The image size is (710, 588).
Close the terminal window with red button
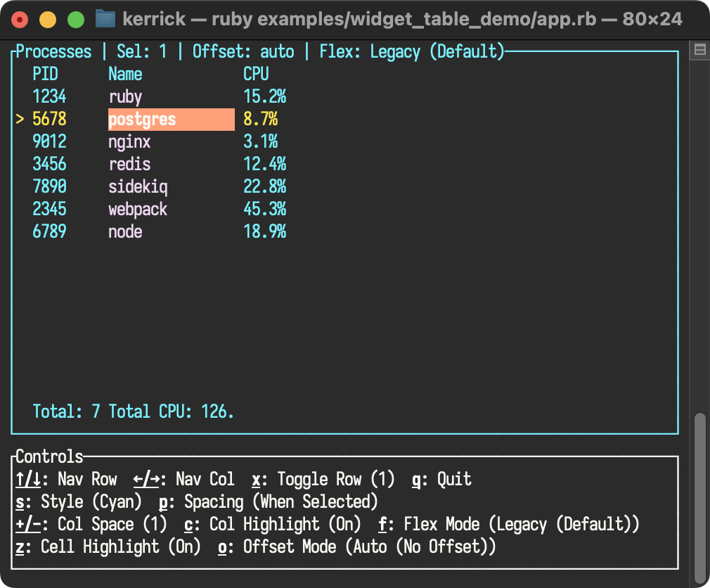click(x=20, y=20)
